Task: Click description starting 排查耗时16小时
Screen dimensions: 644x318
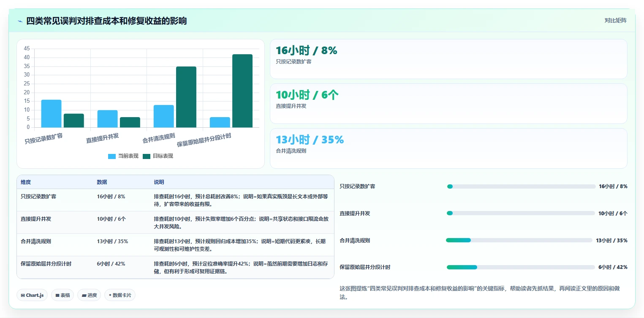Action: [241, 200]
